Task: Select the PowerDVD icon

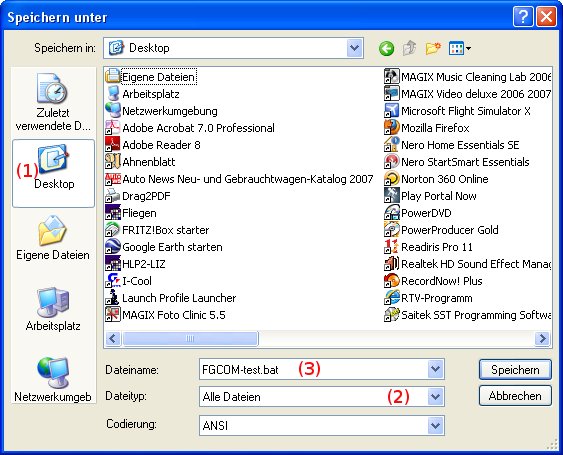Action: [x=391, y=213]
